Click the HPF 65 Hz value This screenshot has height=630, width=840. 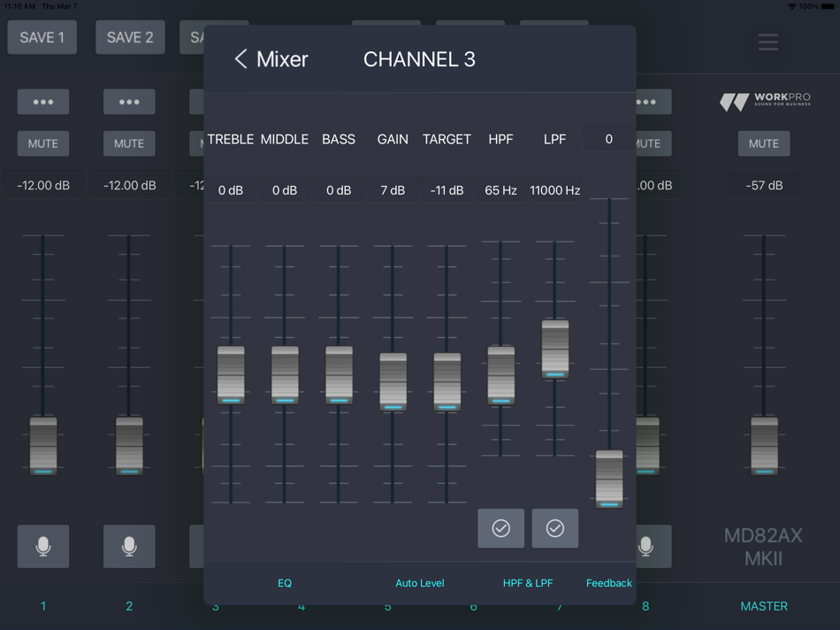tap(500, 190)
